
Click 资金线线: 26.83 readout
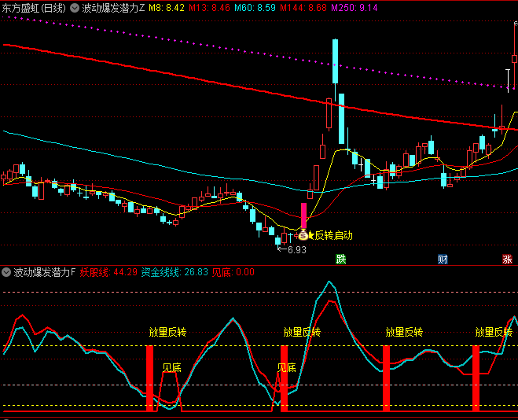coord(175,272)
